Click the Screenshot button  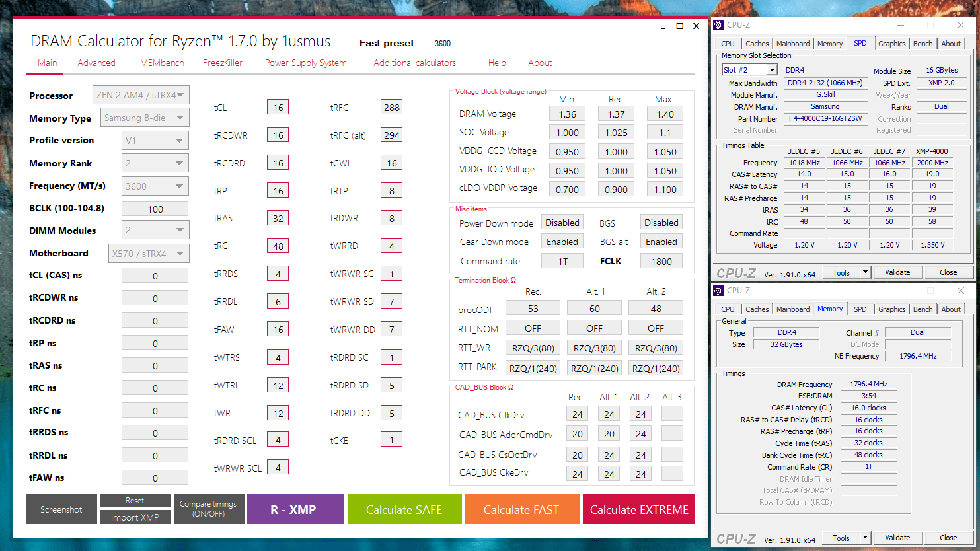[x=61, y=509]
